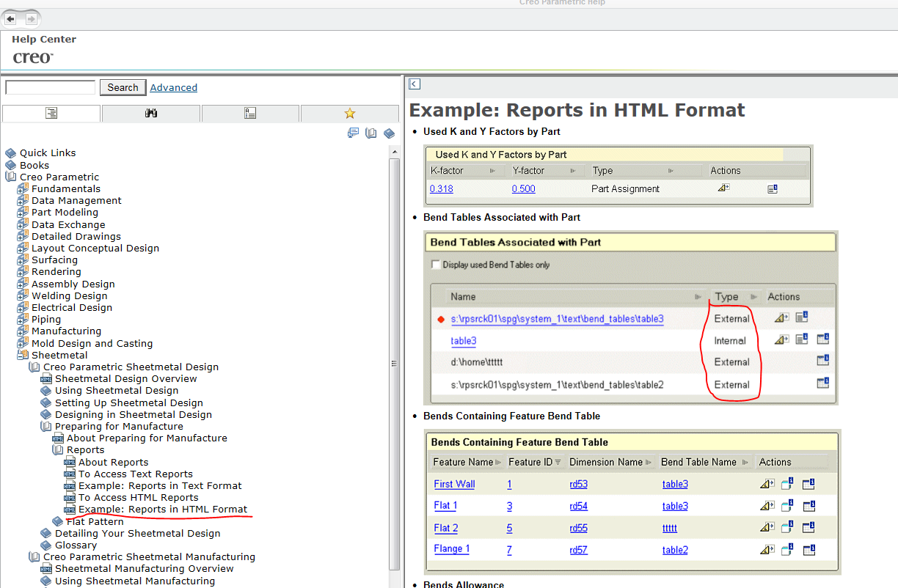Expand the Assembly Design node icon
Viewport: 898px width, 588px height.
click(23, 284)
